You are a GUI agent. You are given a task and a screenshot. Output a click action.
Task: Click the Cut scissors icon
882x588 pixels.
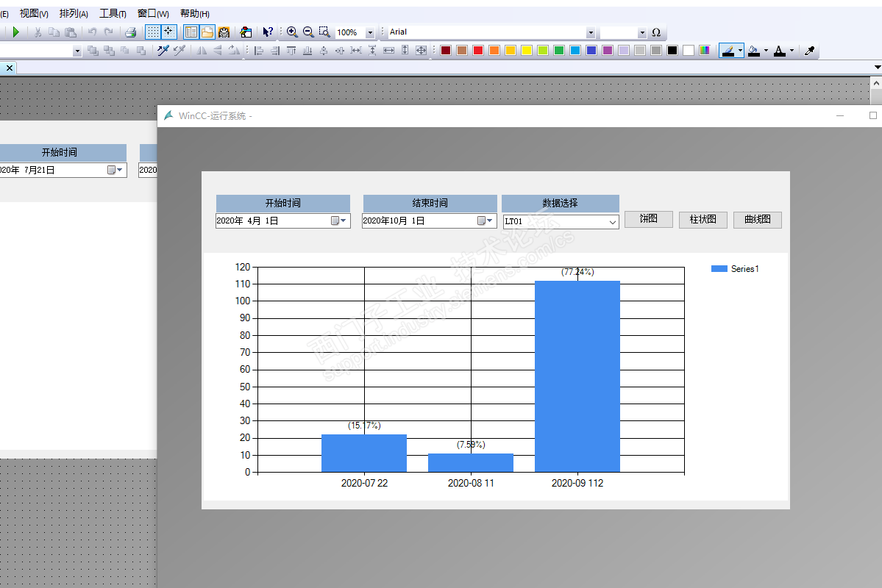click(x=38, y=32)
